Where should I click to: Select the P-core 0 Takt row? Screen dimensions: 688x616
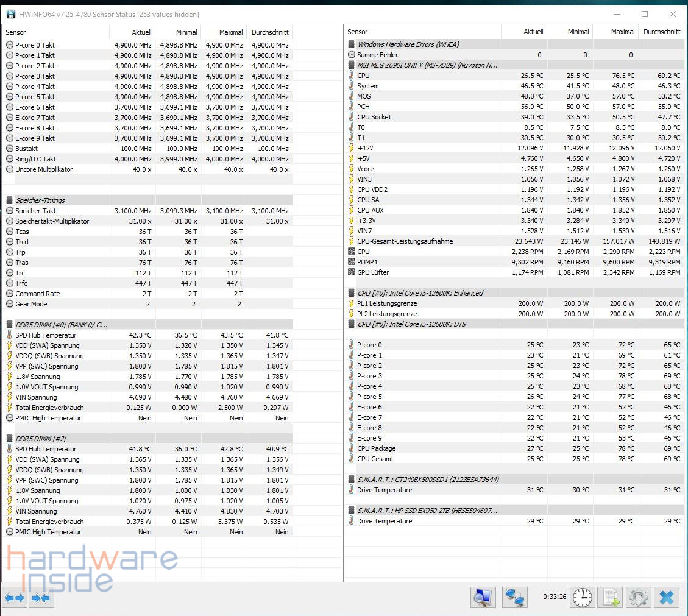click(35, 45)
